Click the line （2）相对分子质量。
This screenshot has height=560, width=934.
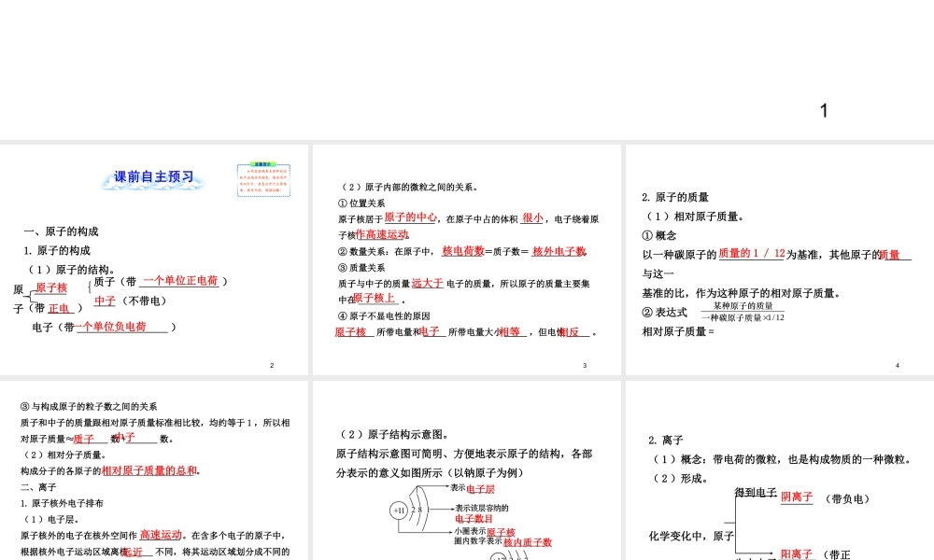click(64, 455)
